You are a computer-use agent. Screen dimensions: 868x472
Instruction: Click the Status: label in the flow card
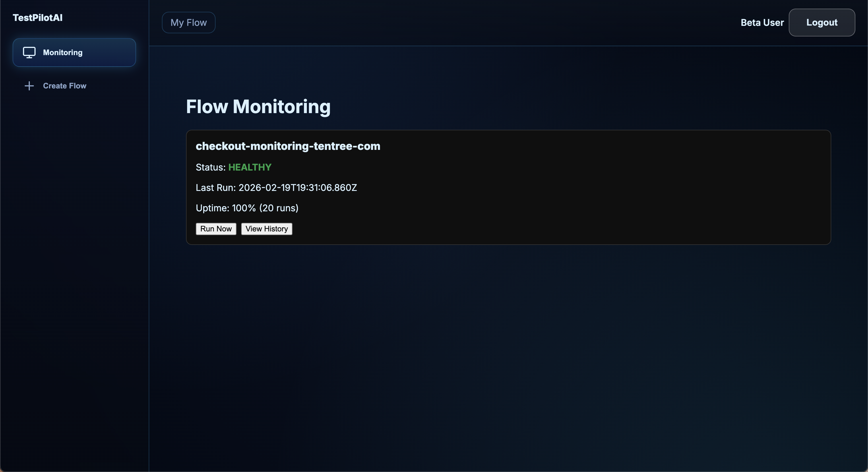pyautogui.click(x=210, y=167)
